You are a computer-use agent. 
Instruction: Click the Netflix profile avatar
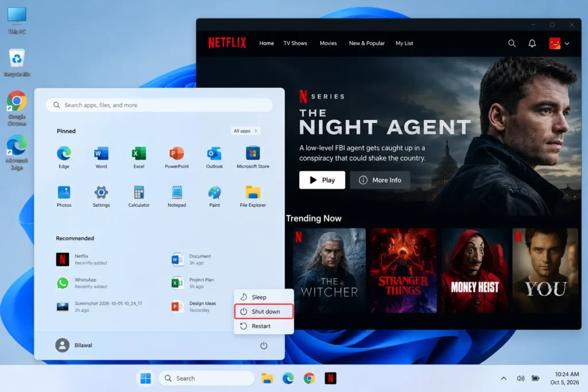click(555, 43)
